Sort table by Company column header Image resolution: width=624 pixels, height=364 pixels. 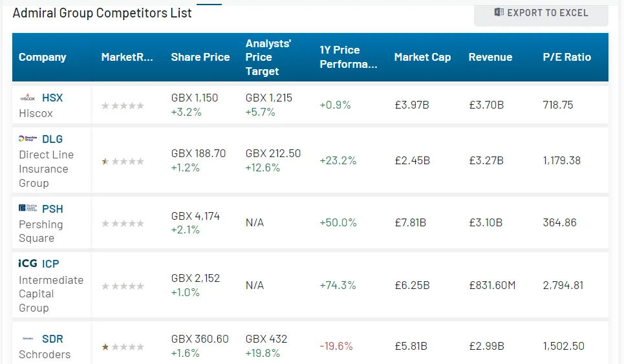(43, 57)
